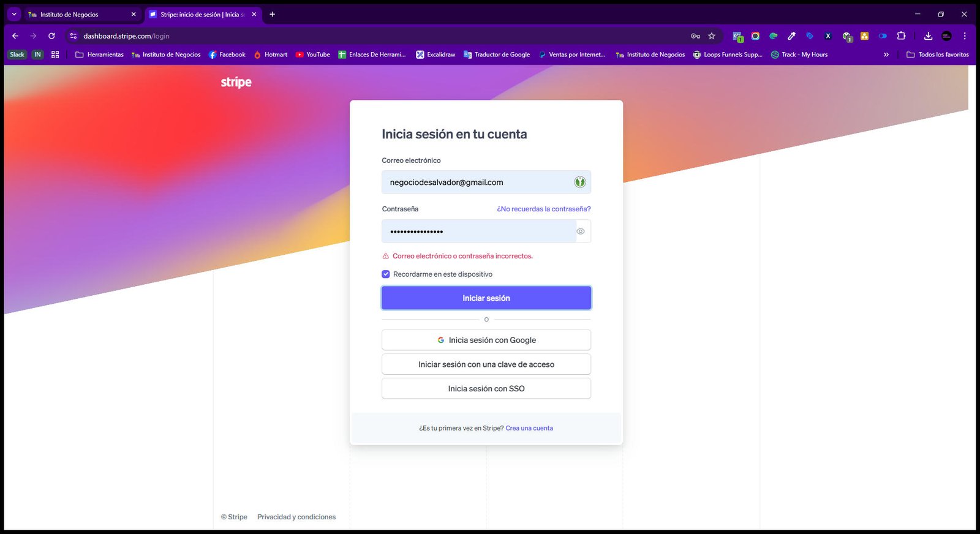Screen dimensions: 980x534
Task: Open the apps grid icon in bookmarks bar
Action: pos(55,55)
